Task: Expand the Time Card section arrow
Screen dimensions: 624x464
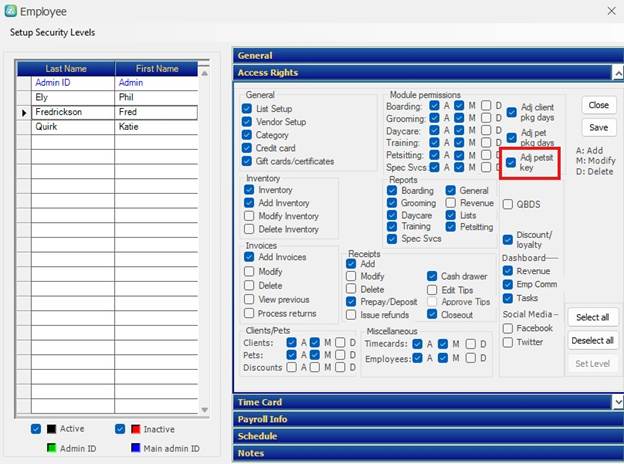Action: (618, 402)
